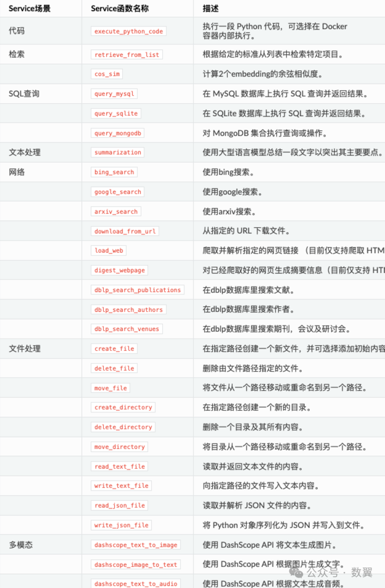Screen dimensions: 385x588
Task: Click the create_file function name
Action: [x=114, y=349]
